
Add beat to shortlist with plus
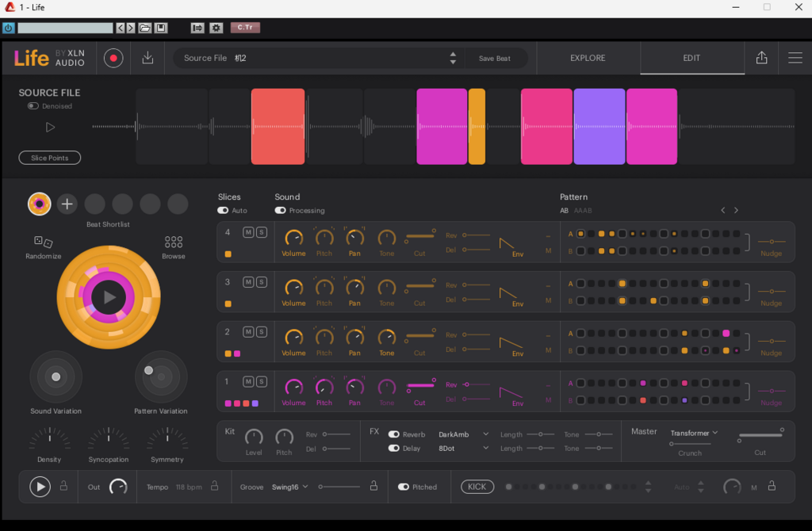pos(67,204)
